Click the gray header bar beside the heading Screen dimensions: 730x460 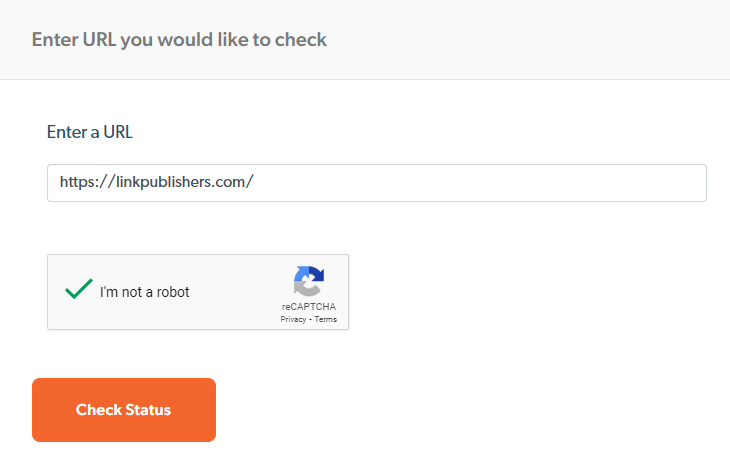coord(550,40)
